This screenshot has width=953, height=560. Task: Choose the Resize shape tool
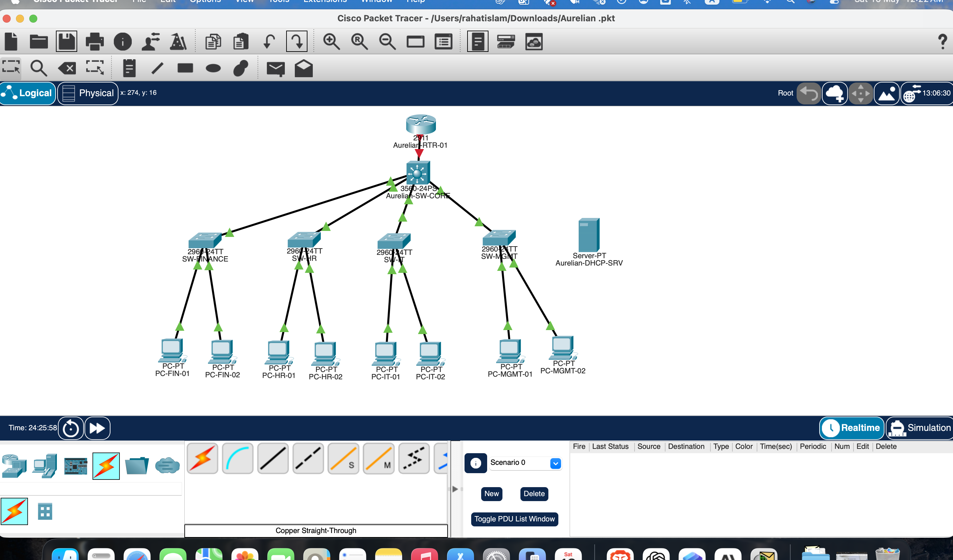(x=95, y=68)
